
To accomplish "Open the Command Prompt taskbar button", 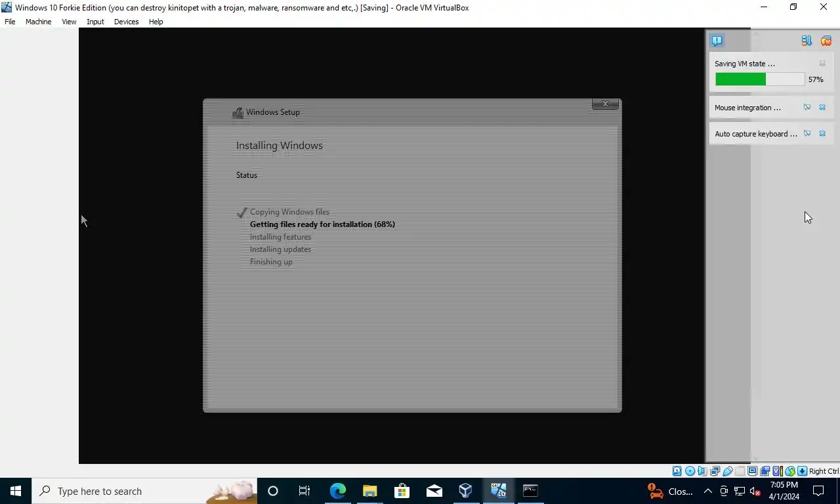I will tap(530, 491).
